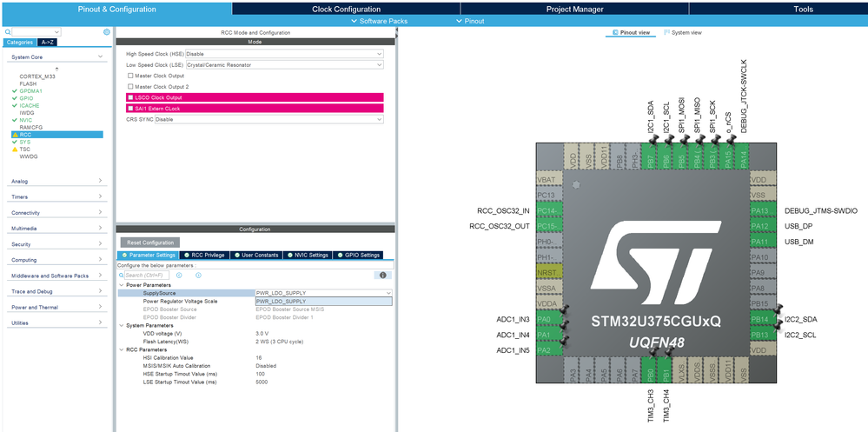Select PWR_LDO_SUPPLY option in dropdown list
The height and width of the screenshot is (432, 868).
[323, 302]
